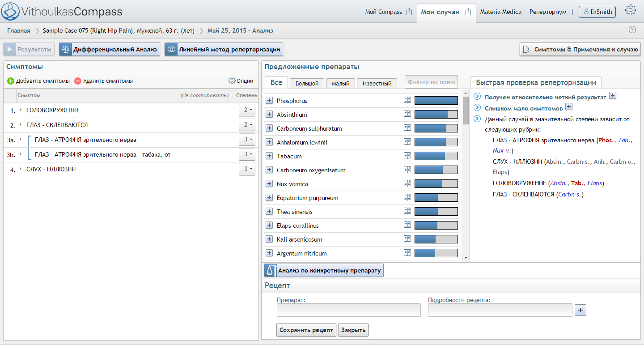Screen dimensions: 644x345
Task: Open degree dropdown for табака, от row
Action: click(247, 154)
